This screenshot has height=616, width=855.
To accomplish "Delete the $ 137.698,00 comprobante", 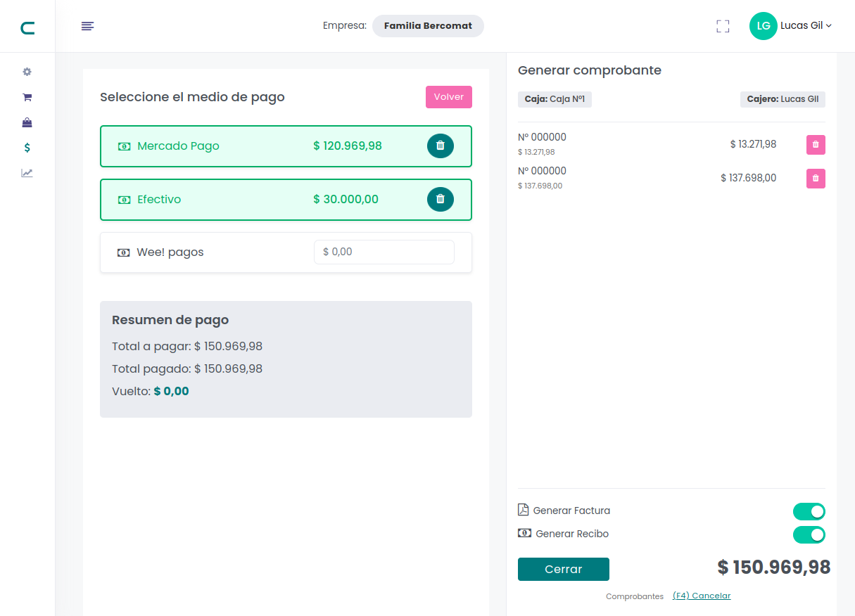I will [816, 179].
